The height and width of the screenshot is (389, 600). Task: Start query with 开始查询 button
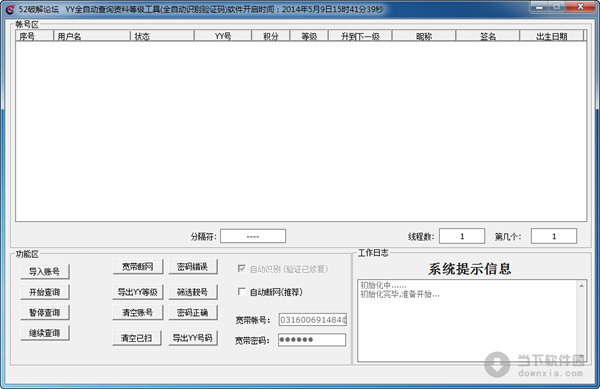coord(45,292)
